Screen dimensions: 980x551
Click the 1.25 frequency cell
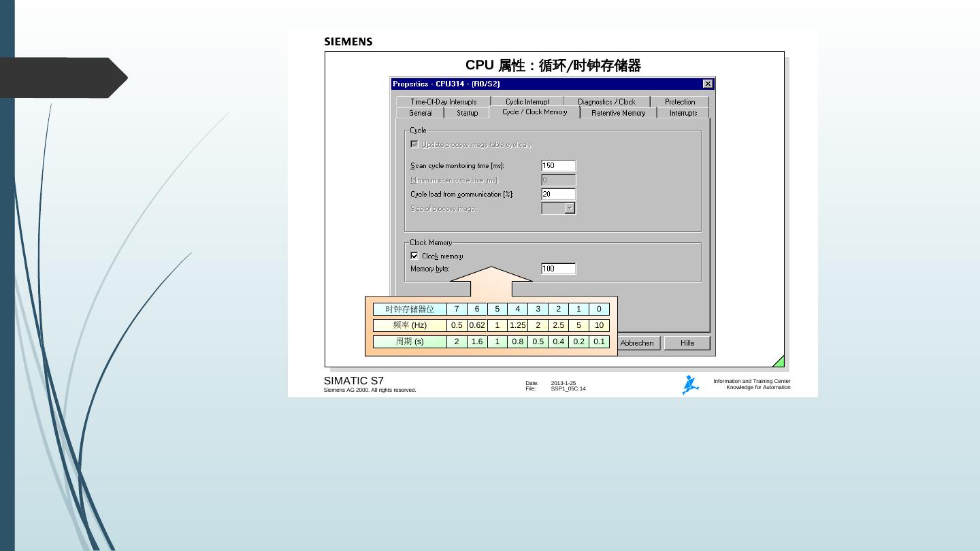tap(518, 325)
